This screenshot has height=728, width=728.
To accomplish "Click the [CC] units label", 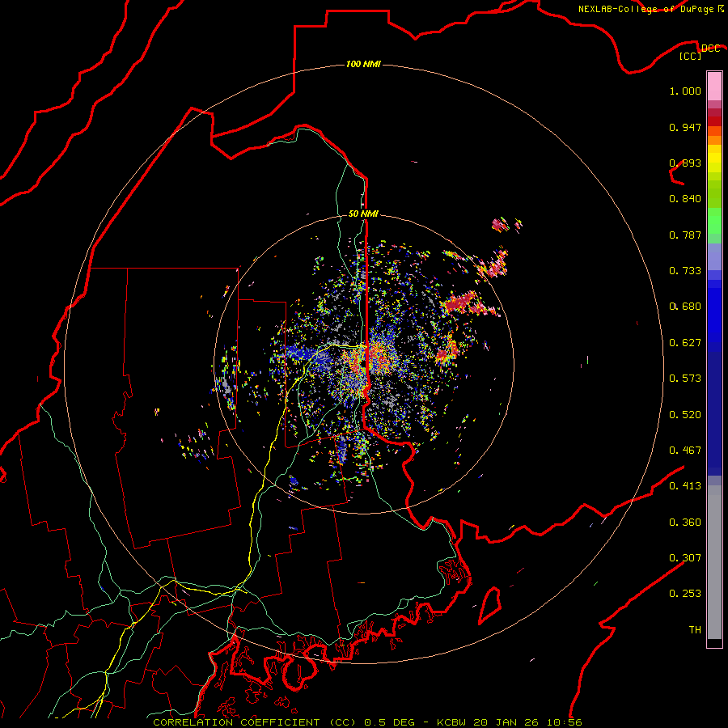I will (x=691, y=56).
